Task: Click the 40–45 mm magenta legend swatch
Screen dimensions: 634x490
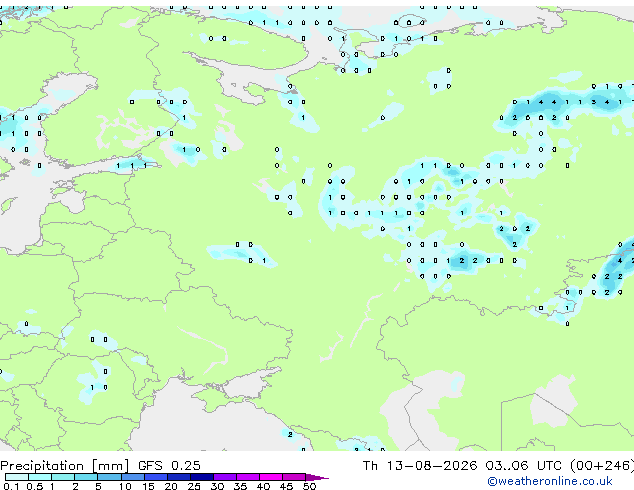Action: coord(271,477)
